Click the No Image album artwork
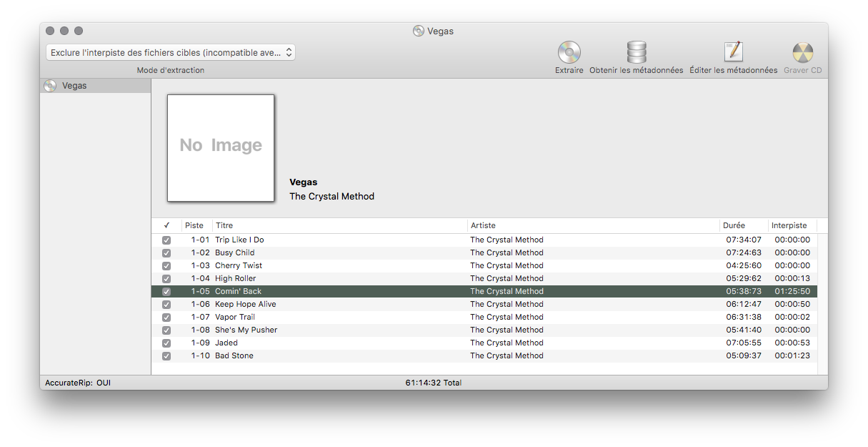The width and height of the screenshot is (868, 447). point(221,148)
